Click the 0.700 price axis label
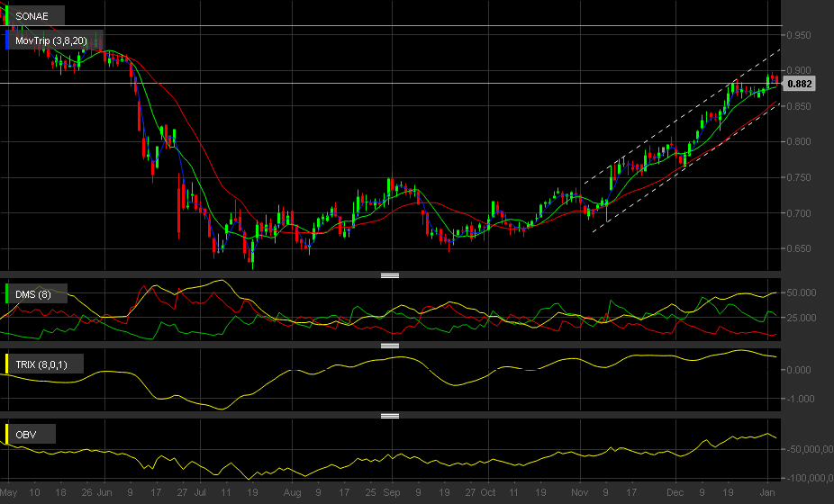Viewport: 834px width, 504px height. coord(799,213)
